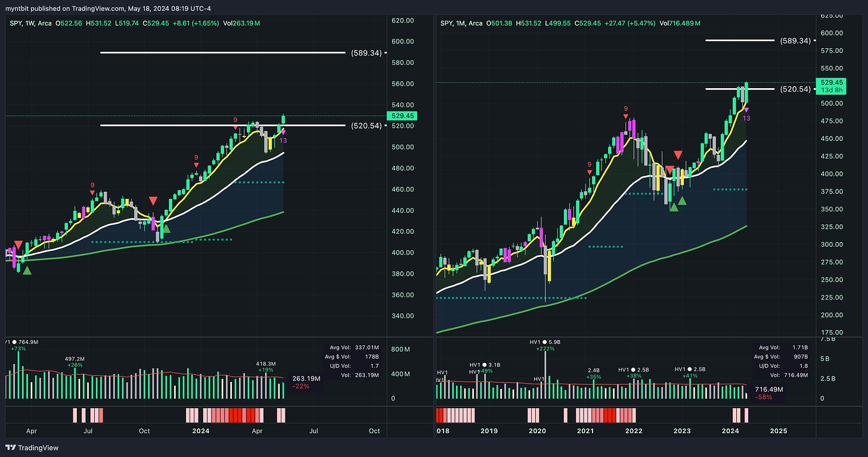
Task: Select the (520.54) line label on weekly chart
Action: (x=367, y=126)
